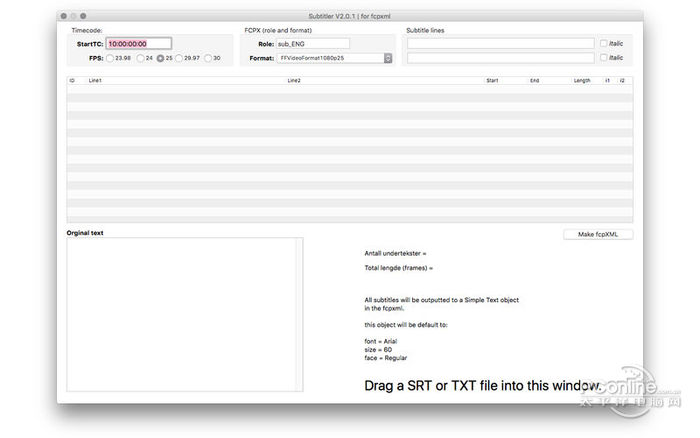Click the End column header
Viewport: 700px width, 438px height.
click(x=534, y=80)
